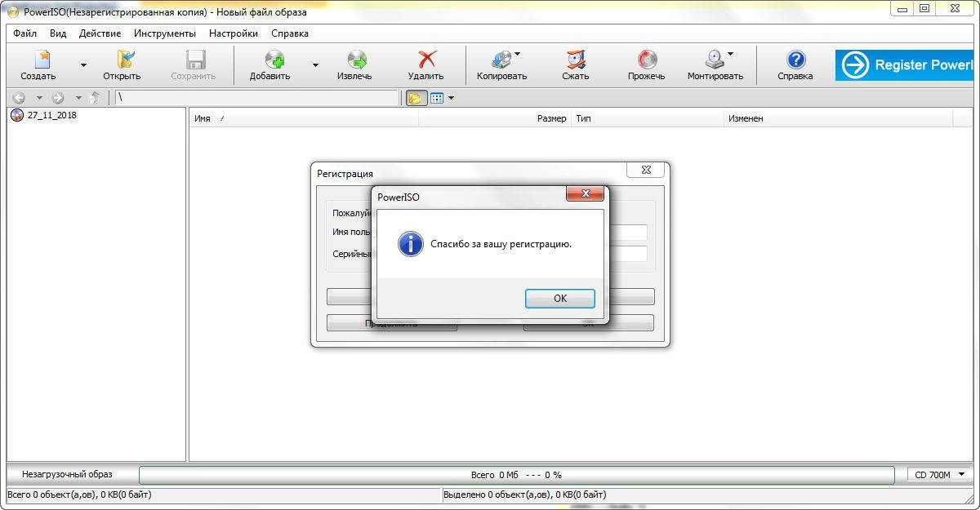
Task: Click the path address field
Action: (256, 98)
